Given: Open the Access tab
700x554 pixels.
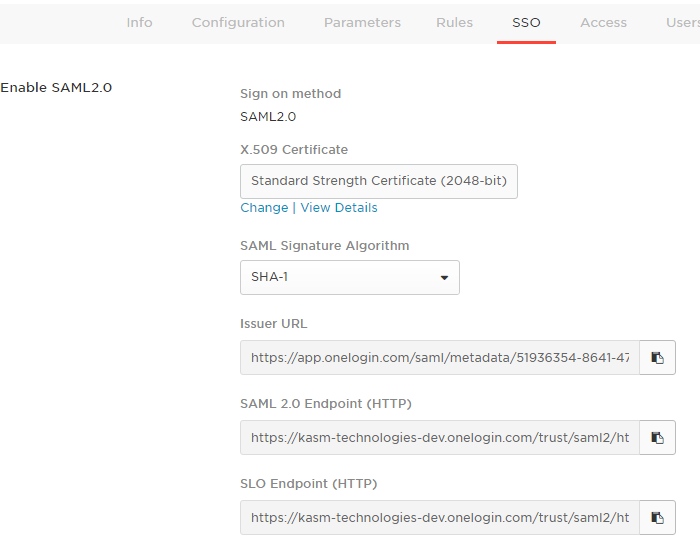Looking at the screenshot, I should point(603,22).
